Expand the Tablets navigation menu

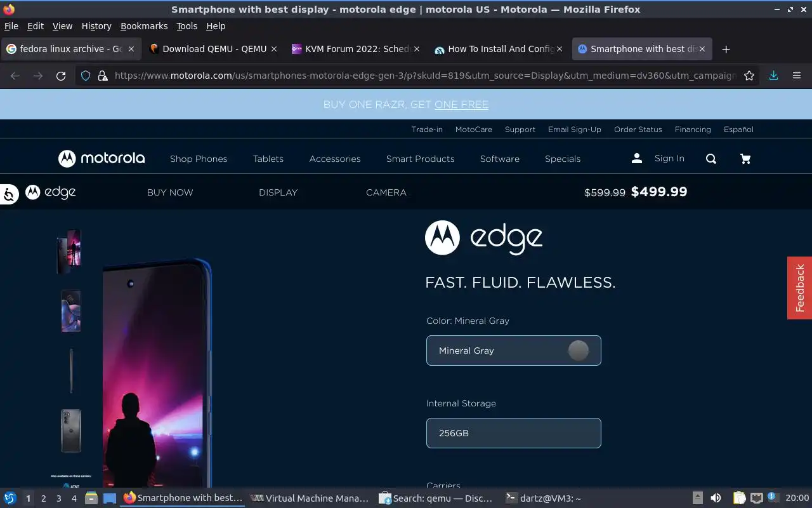click(x=268, y=159)
